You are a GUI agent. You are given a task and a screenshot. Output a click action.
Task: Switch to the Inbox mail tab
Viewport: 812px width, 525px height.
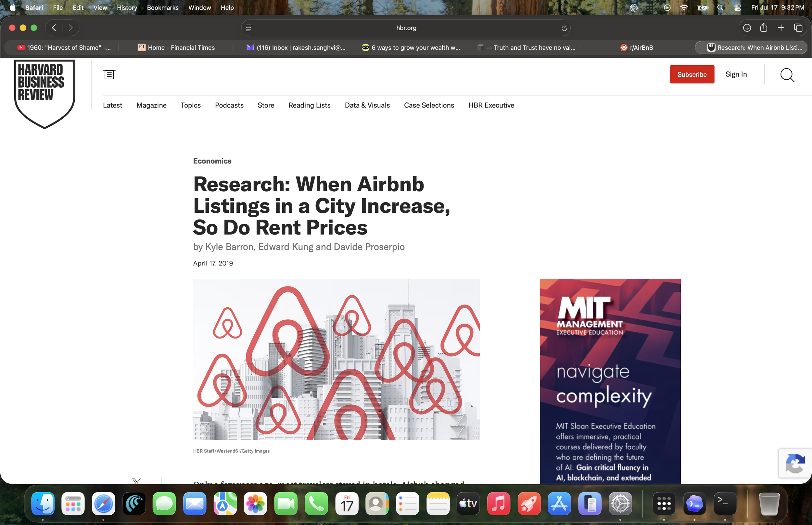tap(296, 48)
